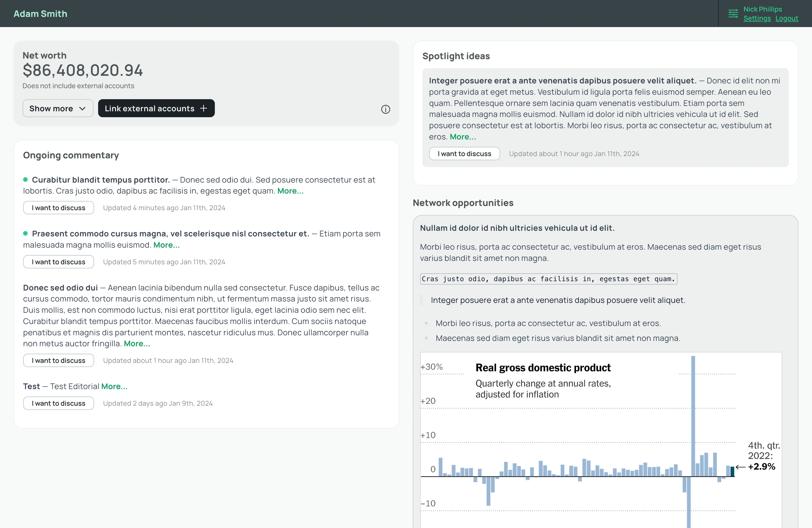
Task: Click the Ongoing commentary heading
Action: point(71,156)
